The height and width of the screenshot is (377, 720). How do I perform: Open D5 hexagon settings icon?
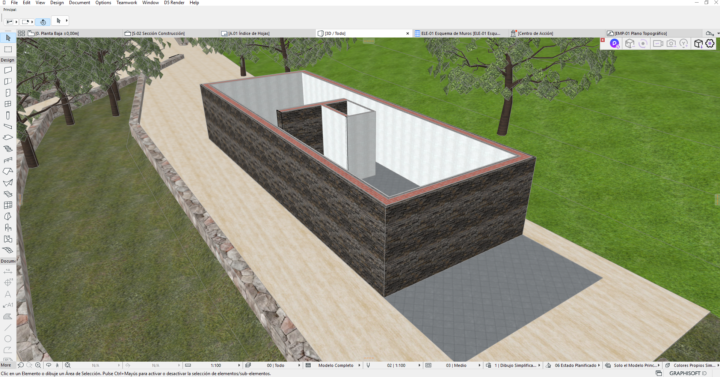coord(710,43)
